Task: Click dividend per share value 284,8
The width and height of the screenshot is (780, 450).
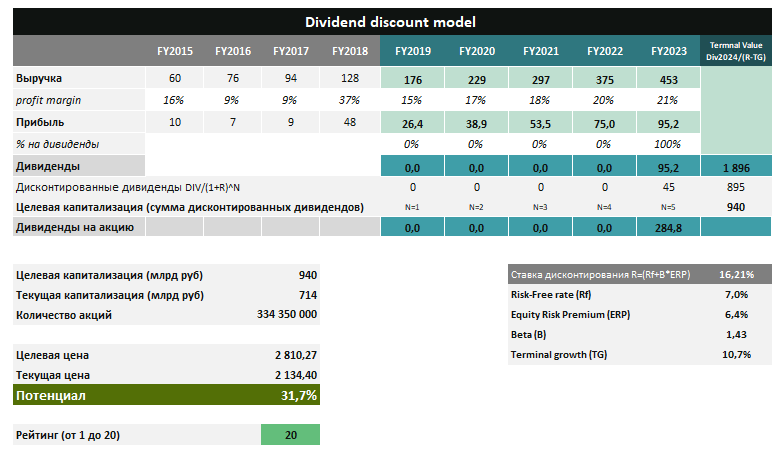Action: (668, 228)
